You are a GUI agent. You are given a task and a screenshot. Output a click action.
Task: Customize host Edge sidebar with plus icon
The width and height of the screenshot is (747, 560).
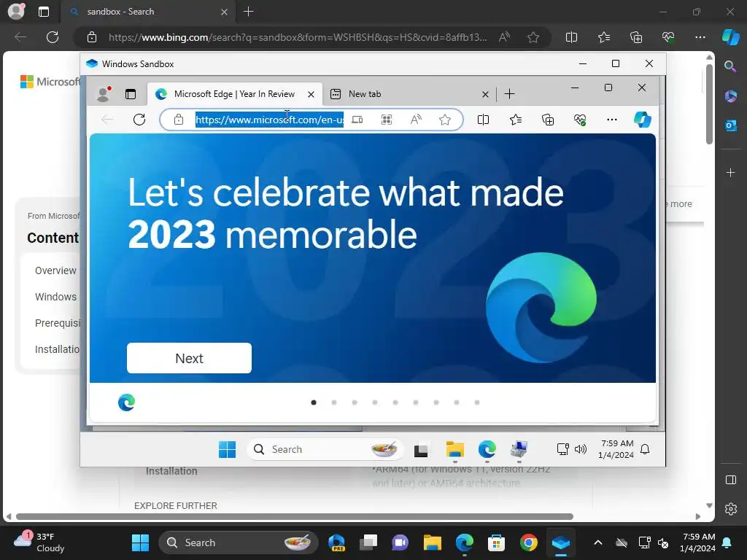click(x=730, y=172)
